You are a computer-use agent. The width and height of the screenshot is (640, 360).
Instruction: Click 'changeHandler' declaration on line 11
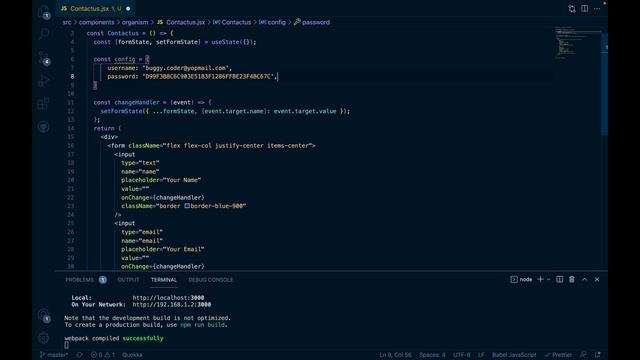click(x=137, y=102)
